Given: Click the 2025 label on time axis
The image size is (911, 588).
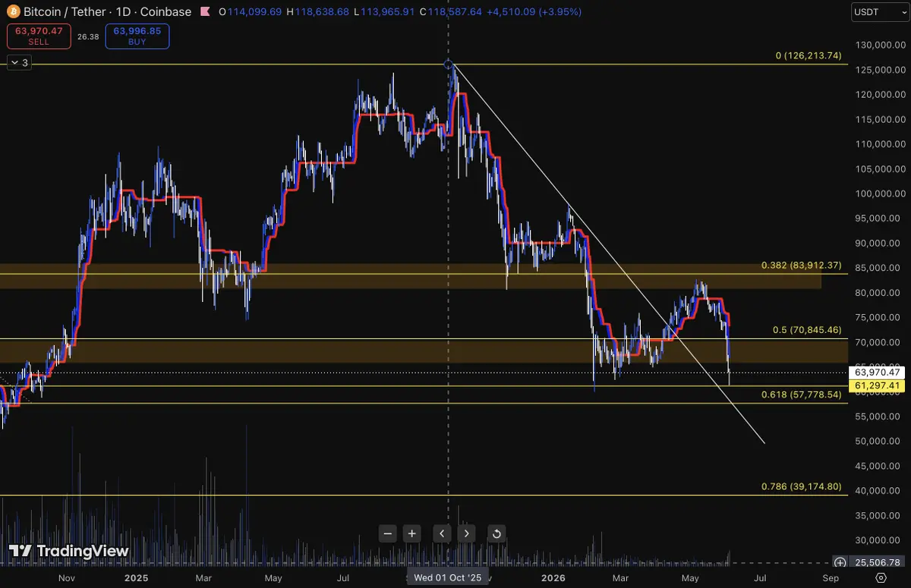Looking at the screenshot, I should click(137, 577).
